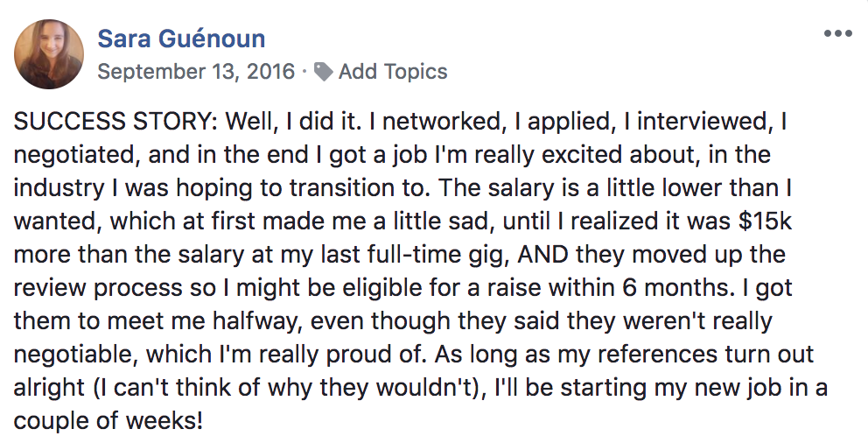Click the Sara Guénoun name link
The height and width of the screenshot is (436, 868).
[182, 39]
